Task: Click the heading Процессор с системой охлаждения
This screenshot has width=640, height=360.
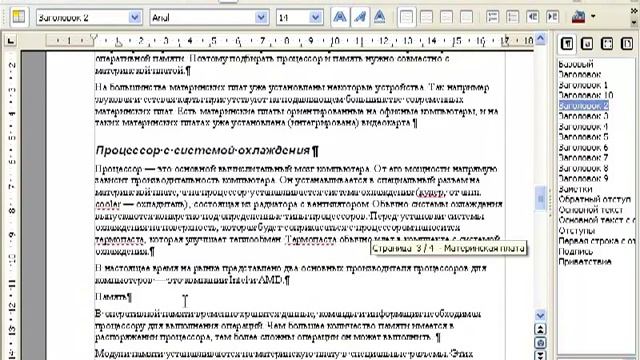Action: pos(203,151)
